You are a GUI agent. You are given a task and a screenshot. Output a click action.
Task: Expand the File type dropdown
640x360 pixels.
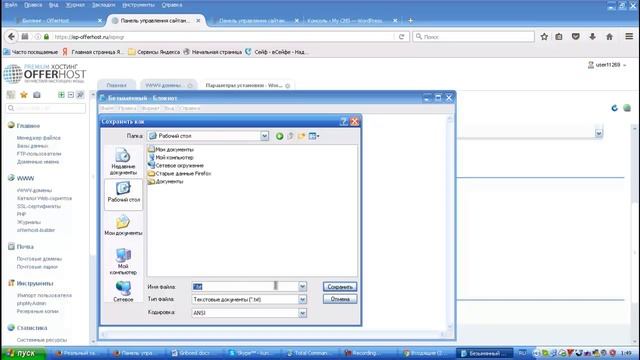click(x=302, y=300)
